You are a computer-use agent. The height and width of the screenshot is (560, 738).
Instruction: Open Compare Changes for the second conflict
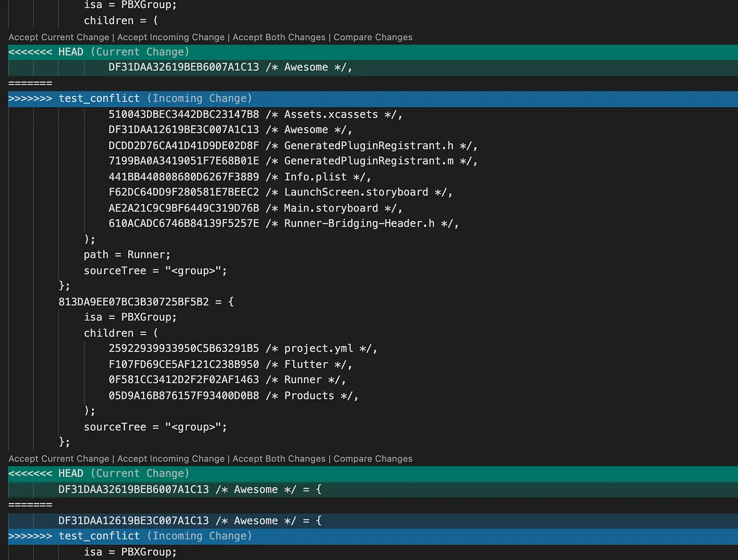[x=373, y=458]
